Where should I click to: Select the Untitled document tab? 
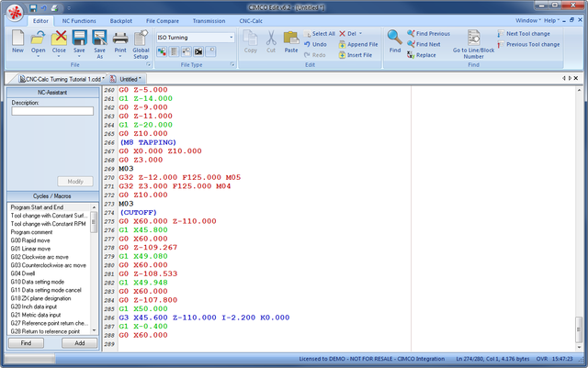point(127,79)
